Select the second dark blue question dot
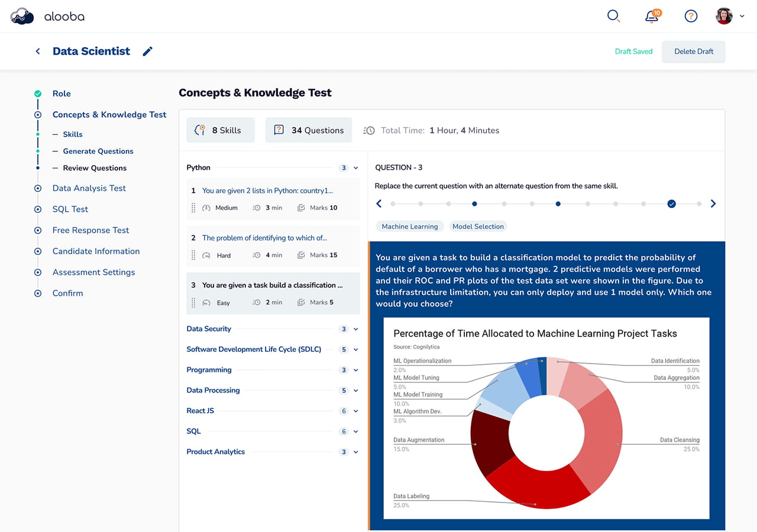The width and height of the screenshot is (757, 532). [x=558, y=204]
